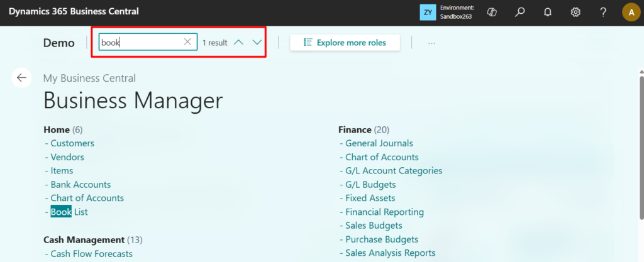Click the vertical scrollbar
The height and width of the screenshot is (262, 644).
point(641,151)
